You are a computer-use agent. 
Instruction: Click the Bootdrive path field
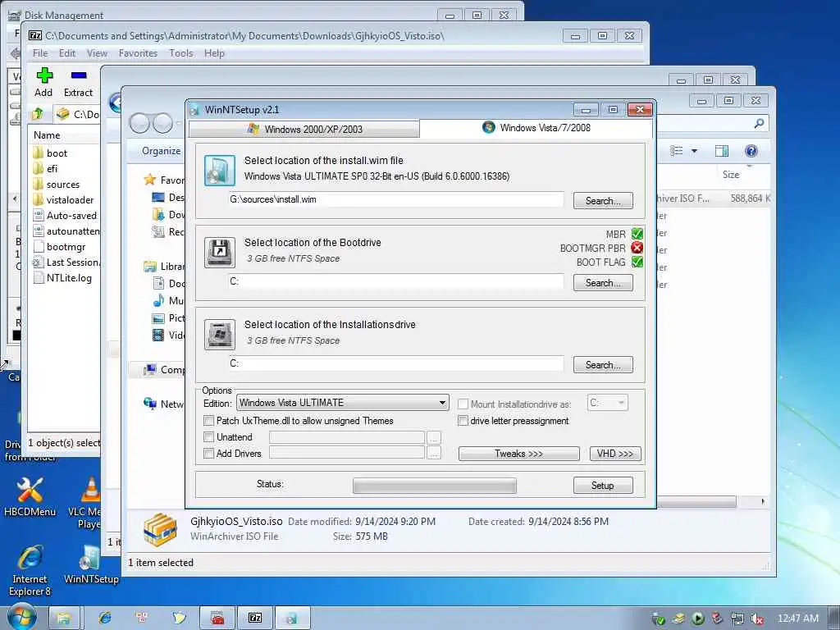point(396,281)
